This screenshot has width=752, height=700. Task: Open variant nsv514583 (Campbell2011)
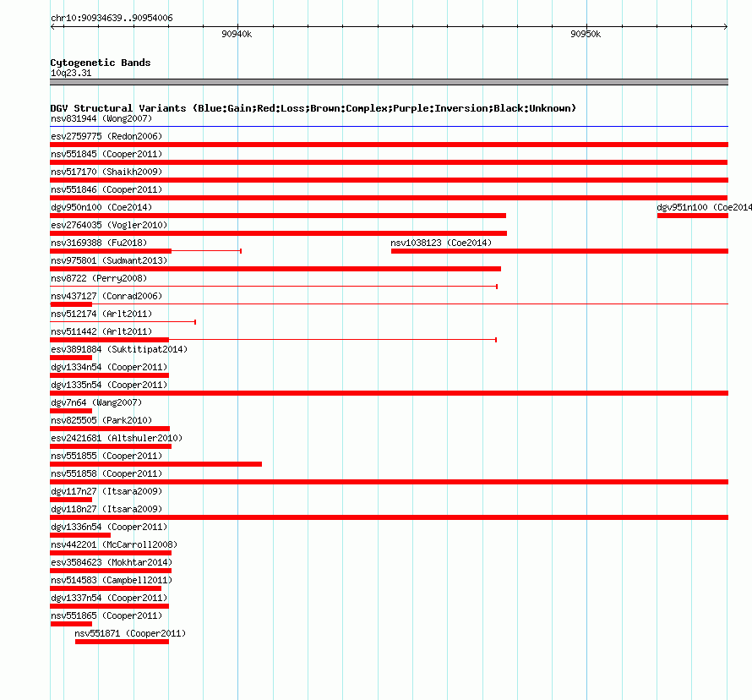pos(112,580)
